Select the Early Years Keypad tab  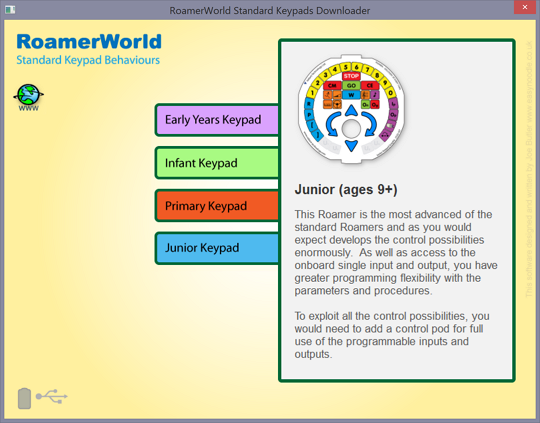click(x=217, y=120)
